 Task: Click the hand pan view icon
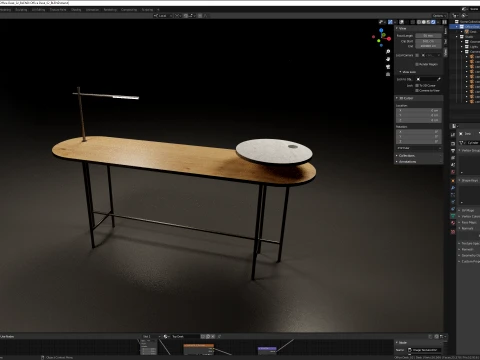(x=388, y=59)
